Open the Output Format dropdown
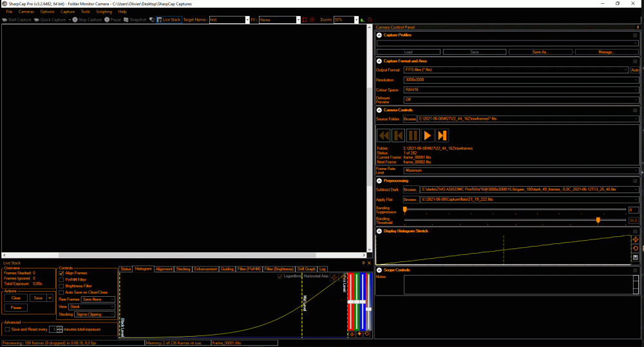This screenshot has width=644, height=347. point(516,70)
